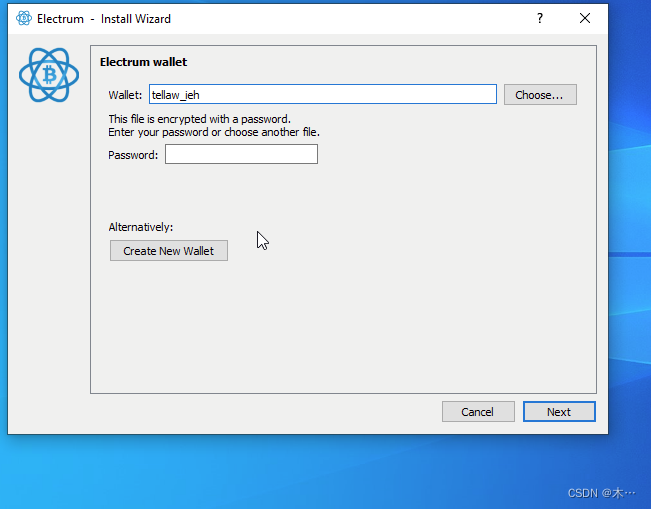The image size is (651, 509).
Task: Close the Install Wizard window
Action: [x=585, y=18]
